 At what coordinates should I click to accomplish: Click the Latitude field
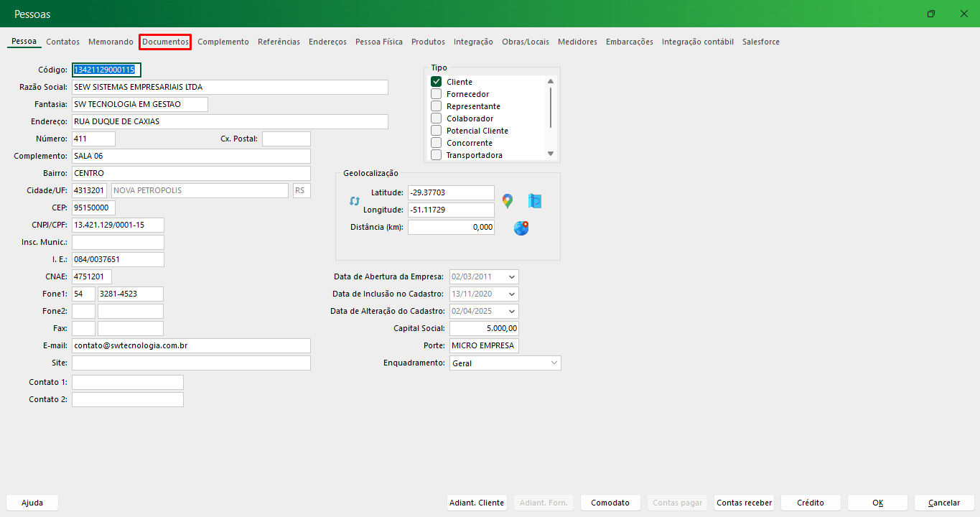[x=451, y=192]
